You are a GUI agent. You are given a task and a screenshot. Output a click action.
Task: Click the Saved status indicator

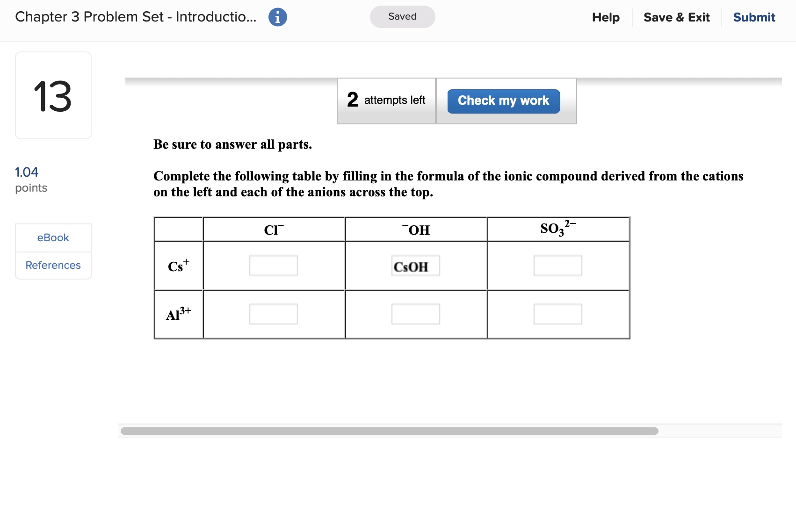point(402,16)
